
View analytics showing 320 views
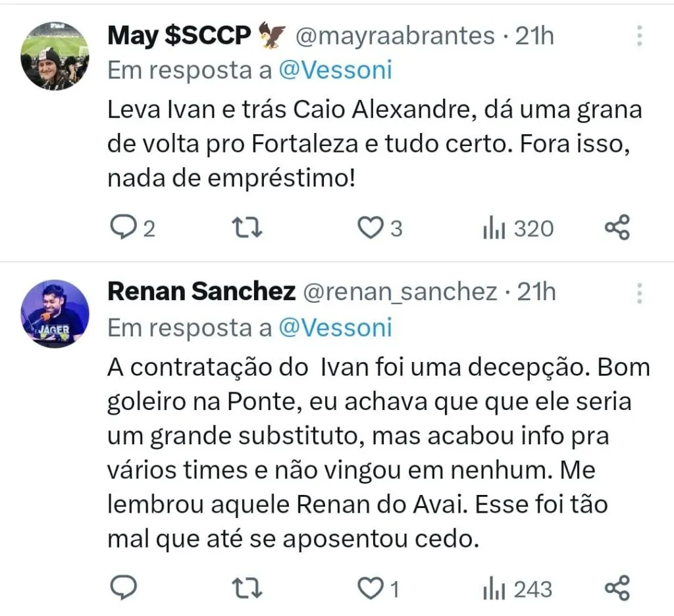[519, 228]
